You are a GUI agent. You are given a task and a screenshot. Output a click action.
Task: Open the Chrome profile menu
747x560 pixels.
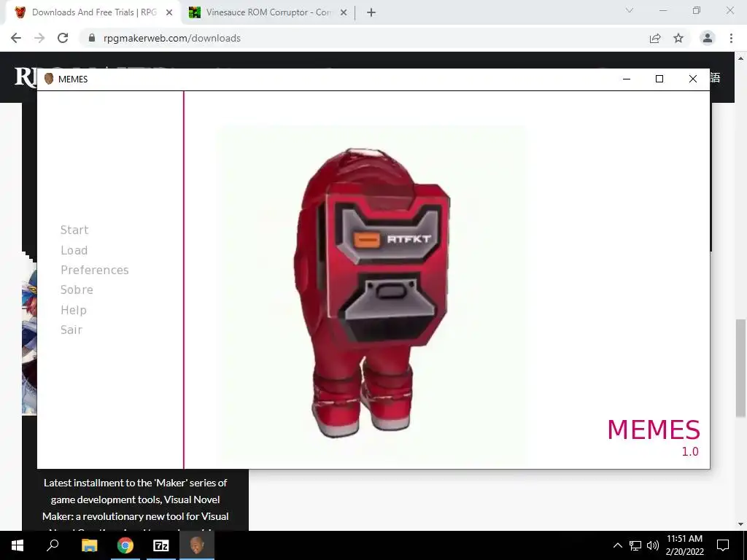708,38
